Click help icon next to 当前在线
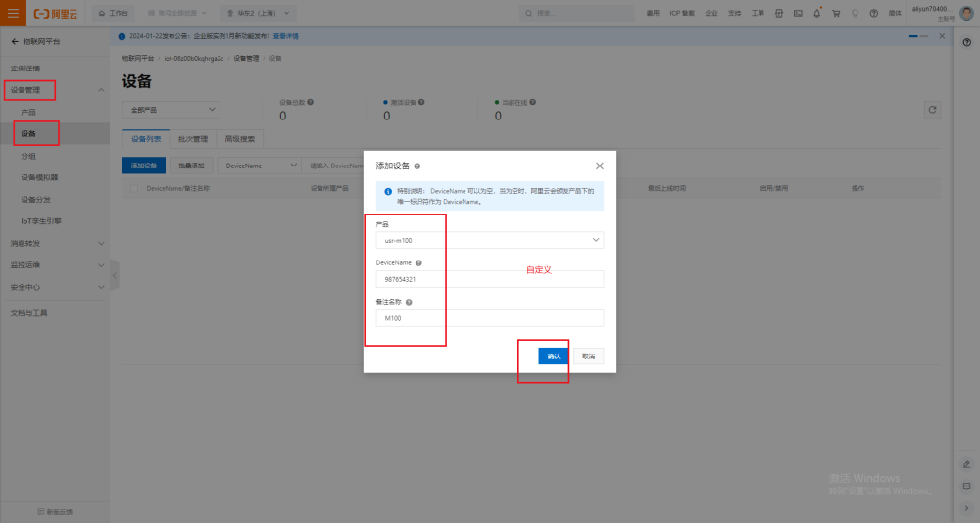 (x=532, y=102)
